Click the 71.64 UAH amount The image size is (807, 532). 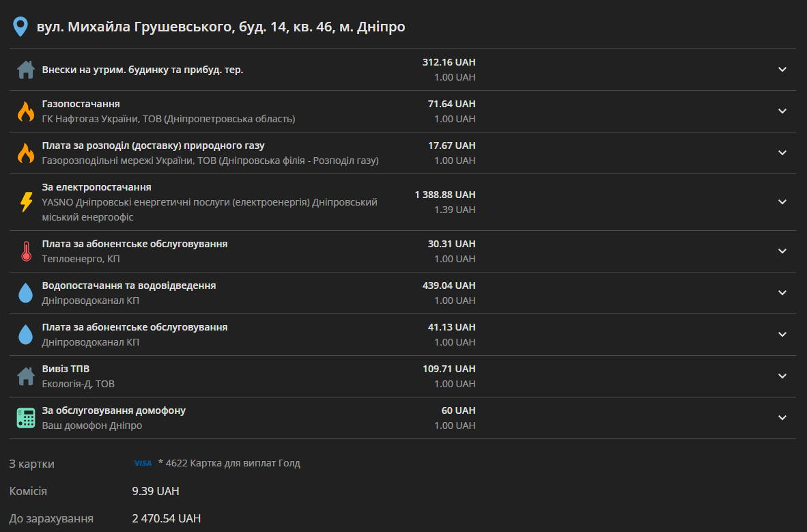pos(451,104)
